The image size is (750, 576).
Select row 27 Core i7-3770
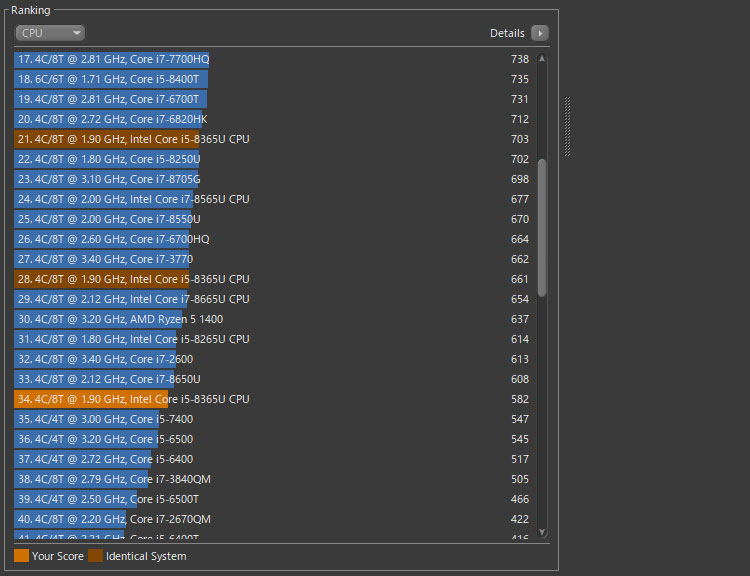(274, 259)
